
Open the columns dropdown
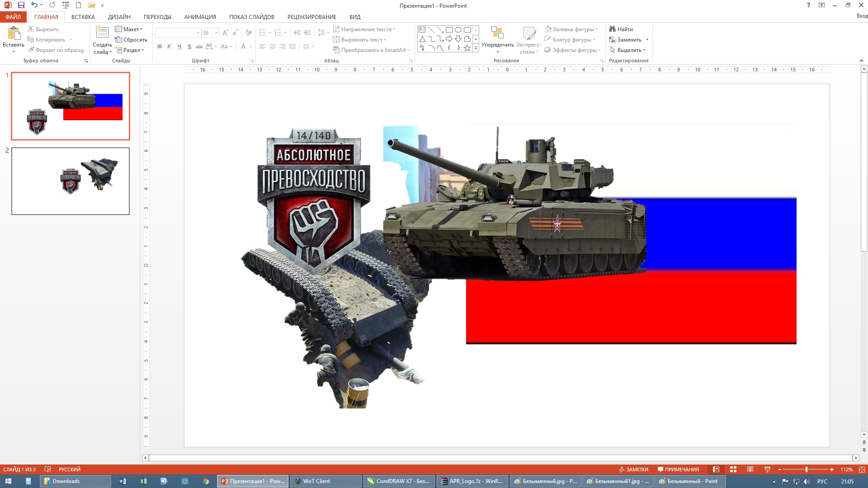(x=308, y=47)
